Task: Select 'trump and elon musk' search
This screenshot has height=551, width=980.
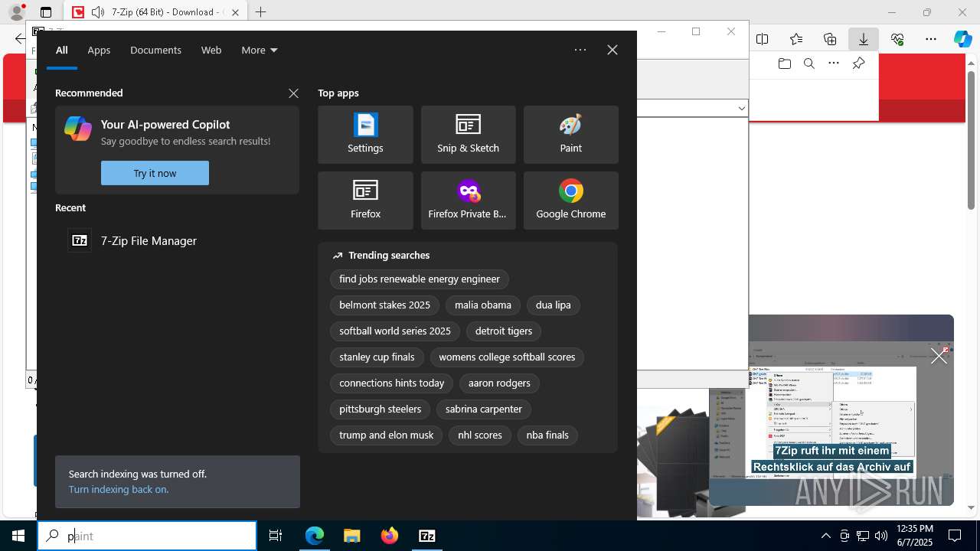Action: pyautogui.click(x=387, y=435)
